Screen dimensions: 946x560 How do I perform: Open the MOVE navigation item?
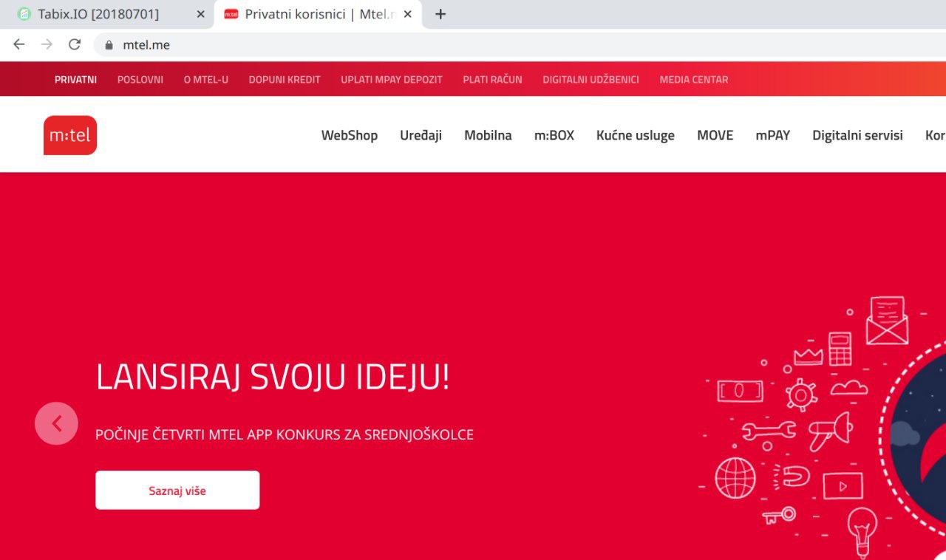point(715,135)
